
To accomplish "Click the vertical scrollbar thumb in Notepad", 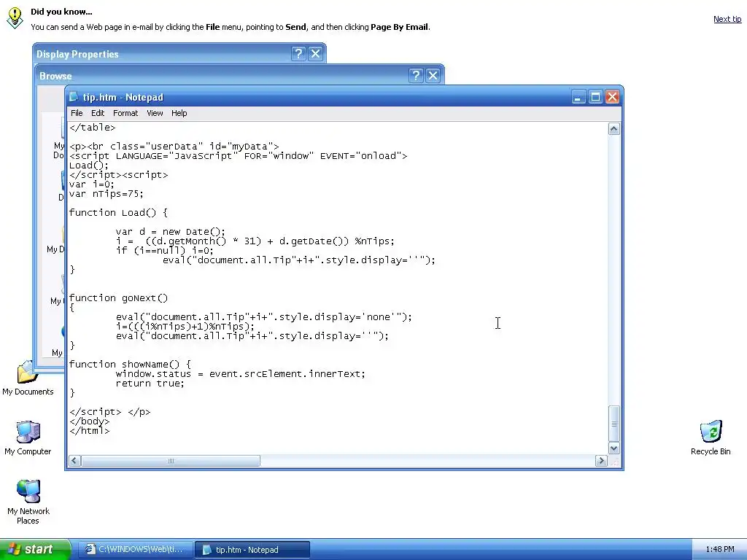I will pos(614,424).
